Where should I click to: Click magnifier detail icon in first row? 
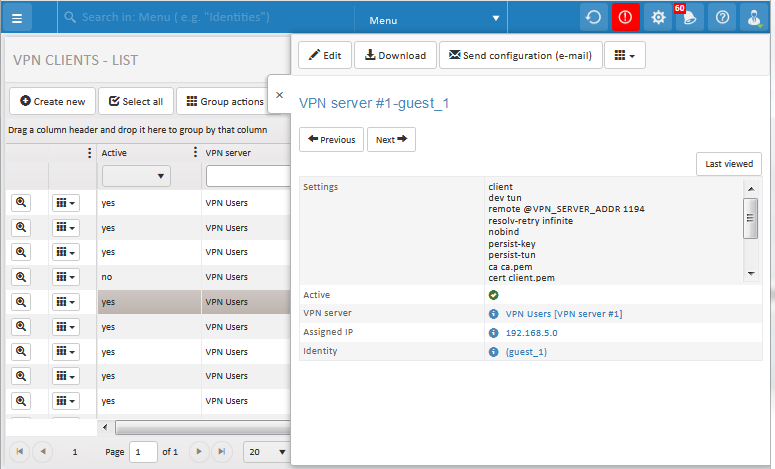tap(21, 202)
